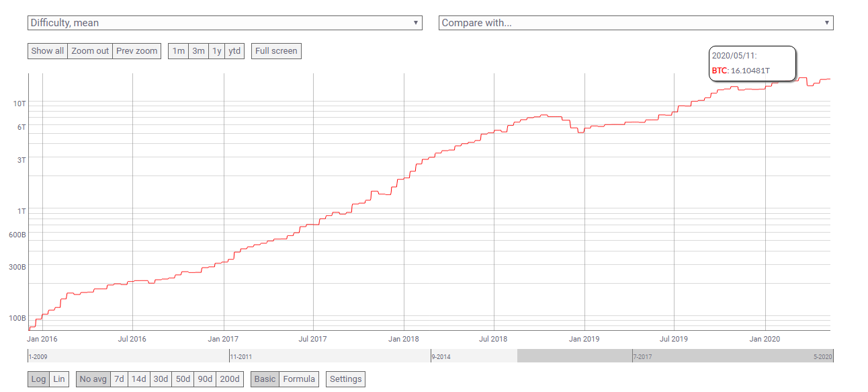Go back with Prev zoom
868x392 pixels.
tap(136, 51)
